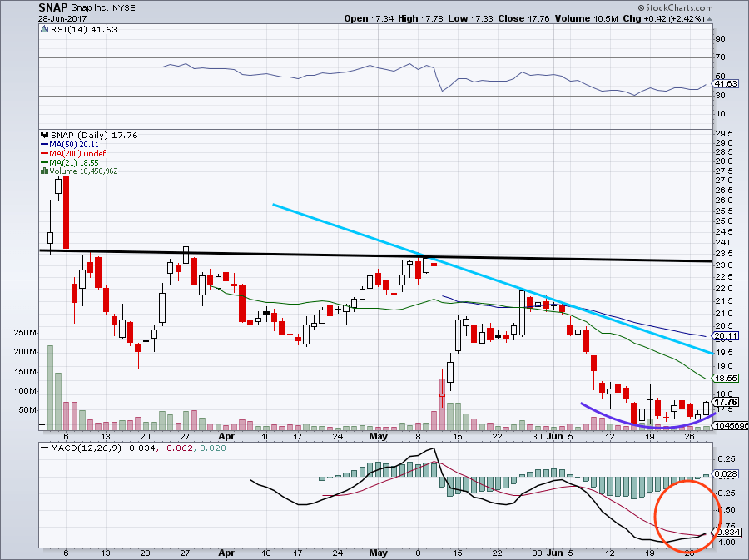Click the red line swatch before MA(200)
Screen dimensions: 749x560
[x=45, y=153]
